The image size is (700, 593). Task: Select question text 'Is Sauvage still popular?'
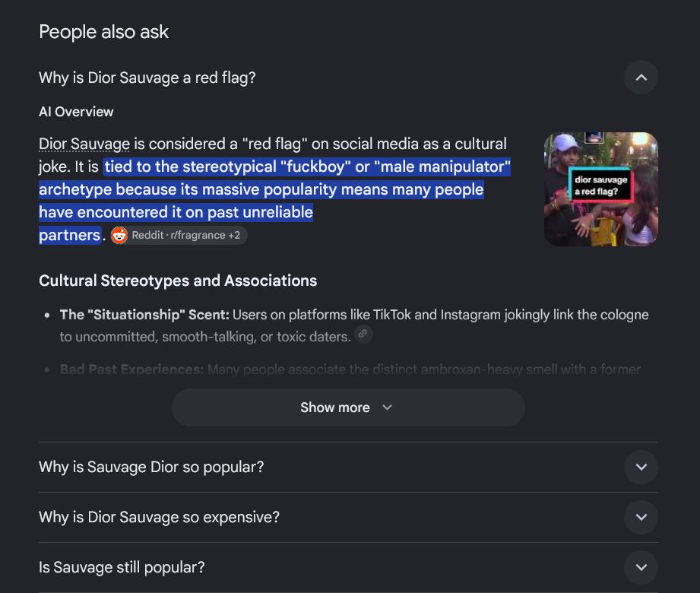(122, 567)
